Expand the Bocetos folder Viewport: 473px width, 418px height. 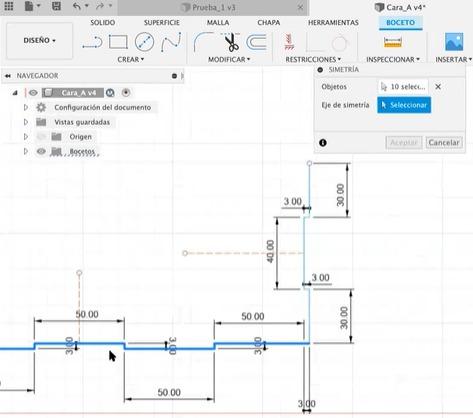pos(26,151)
